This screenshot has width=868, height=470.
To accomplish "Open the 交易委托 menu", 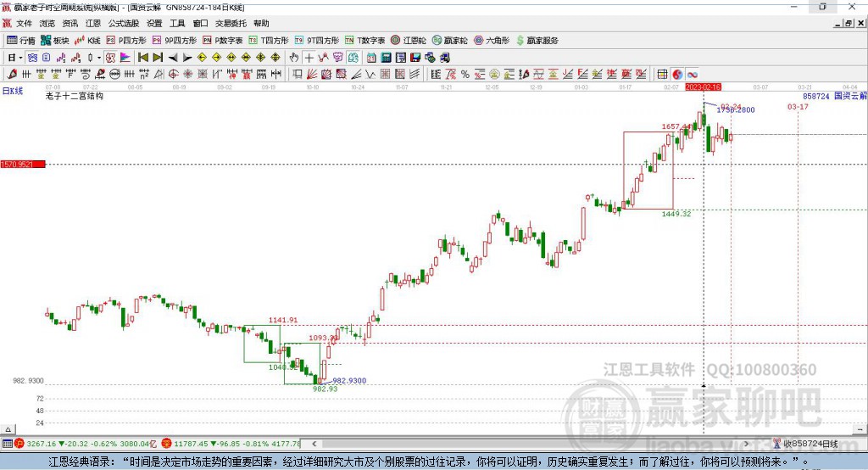I will [231, 24].
